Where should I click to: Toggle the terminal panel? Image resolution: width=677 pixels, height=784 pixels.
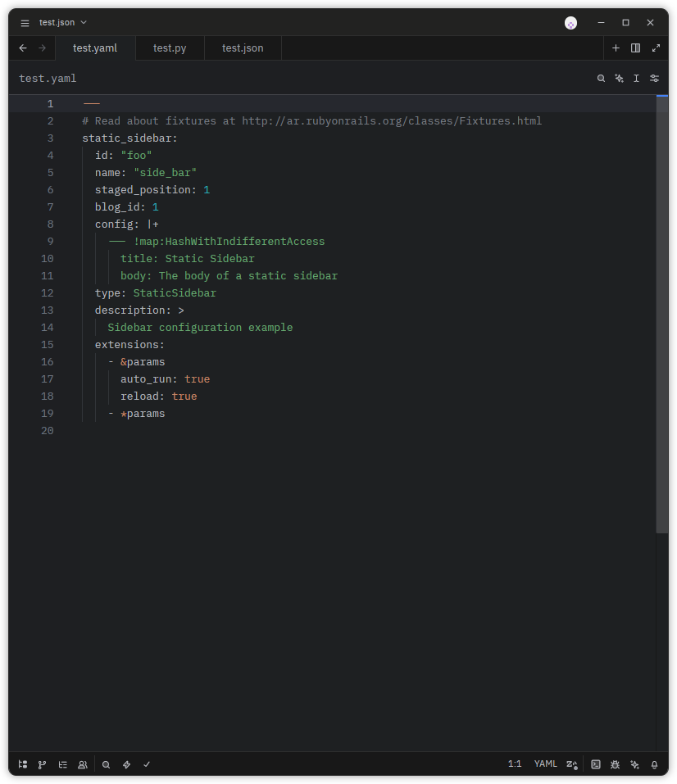pos(595,764)
